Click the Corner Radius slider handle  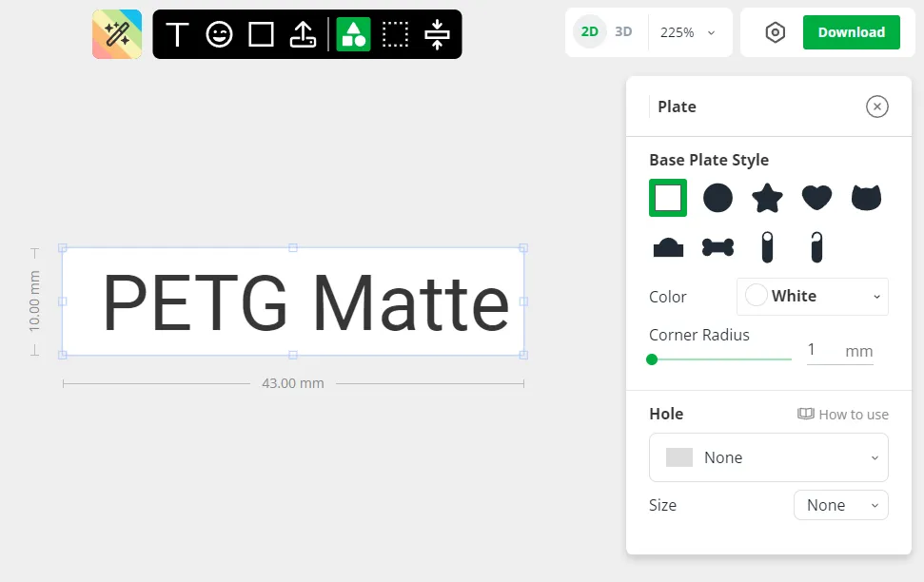[652, 359]
